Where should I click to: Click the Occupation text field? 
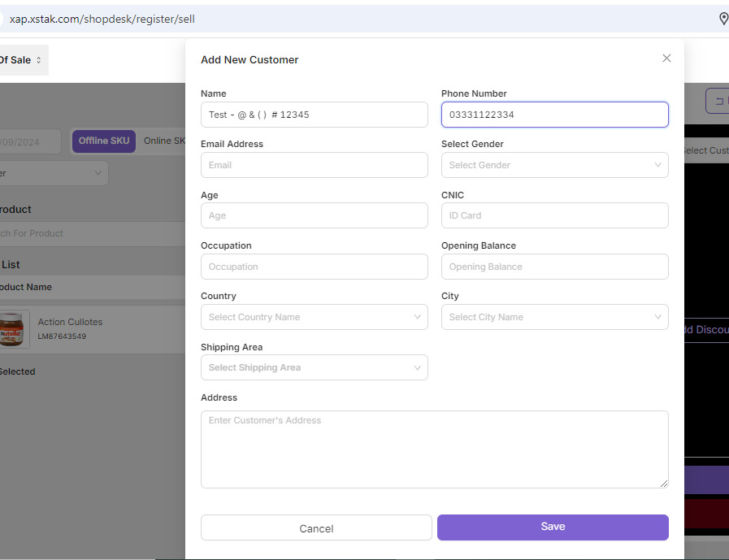[x=314, y=267]
